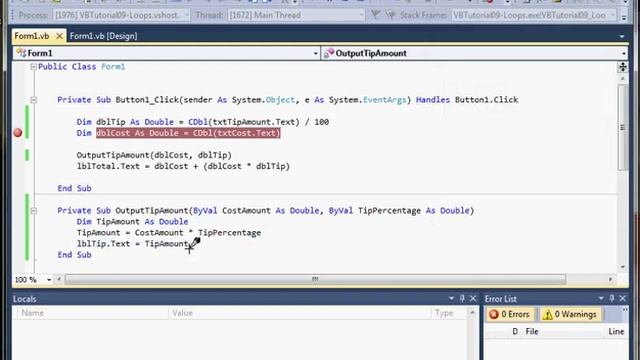640x360 pixels.
Task: Click the lblTip.Text = TipAmount line
Action: pos(132,244)
